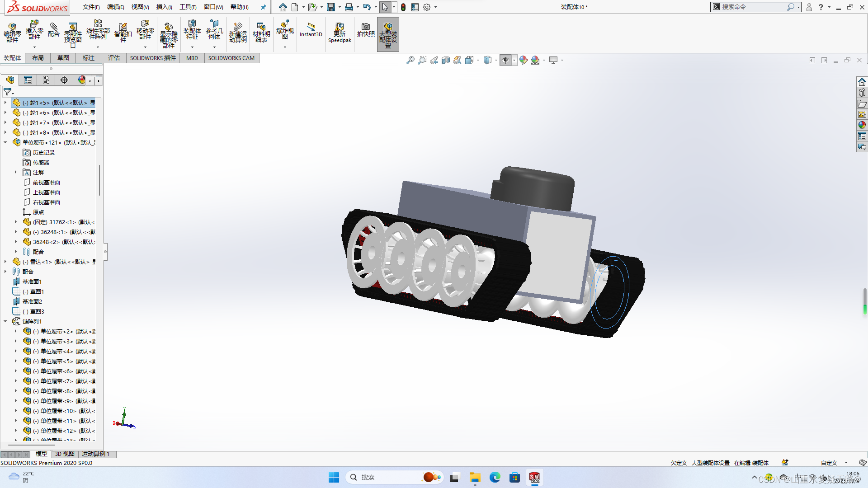Open the 爆炸视图 (Exploded View) tool
Viewport: 868px width, 488px height.
click(x=285, y=32)
